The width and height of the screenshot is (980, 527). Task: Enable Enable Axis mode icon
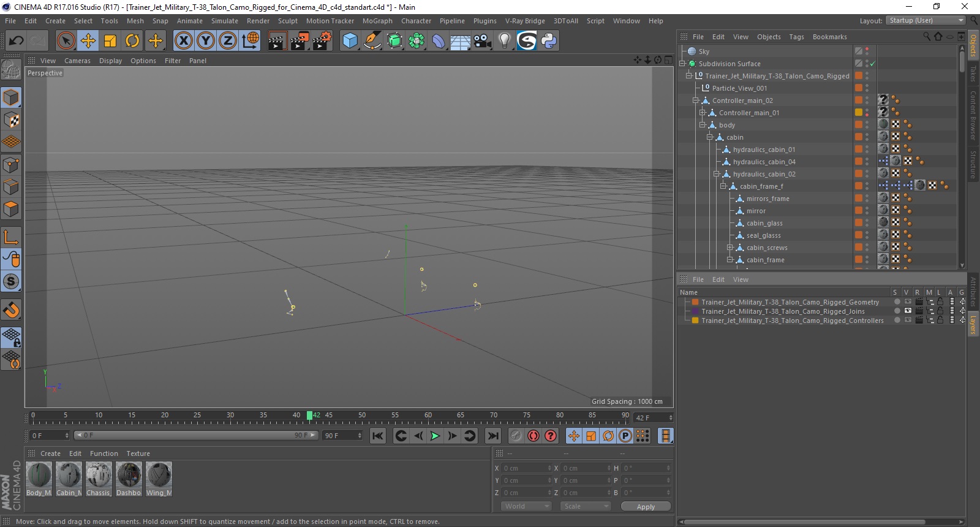pos(11,237)
